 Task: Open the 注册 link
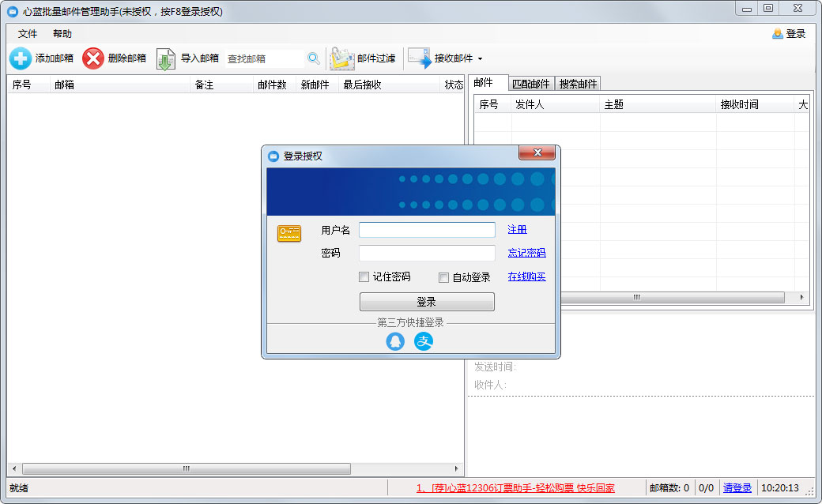(518, 229)
